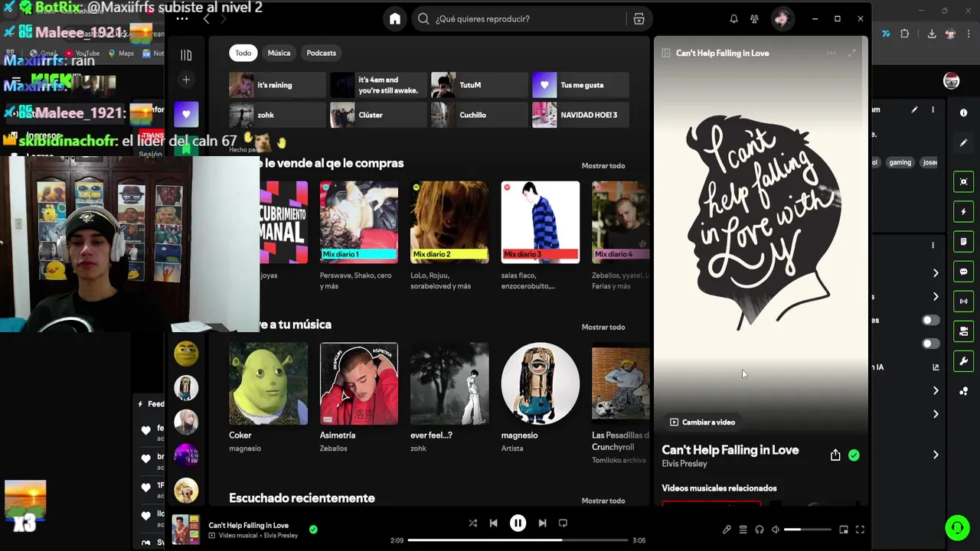Open the Asimetría album card
980x551 pixels.
click(x=359, y=398)
